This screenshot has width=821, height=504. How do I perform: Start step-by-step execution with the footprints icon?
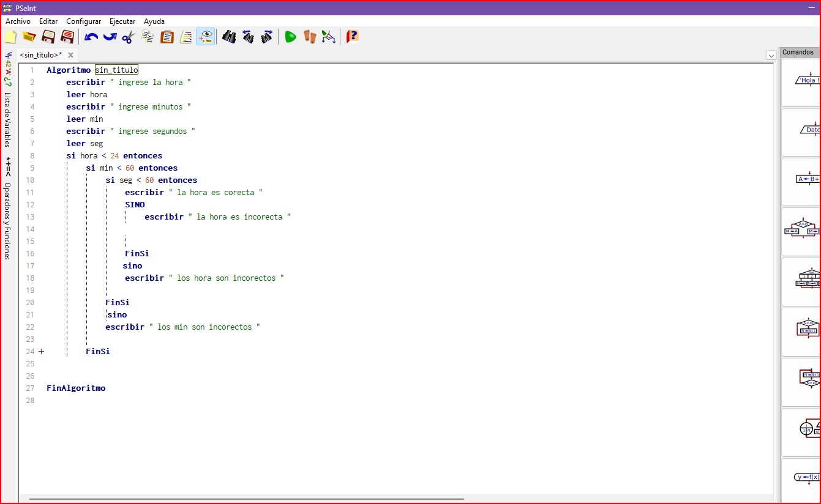pos(310,37)
